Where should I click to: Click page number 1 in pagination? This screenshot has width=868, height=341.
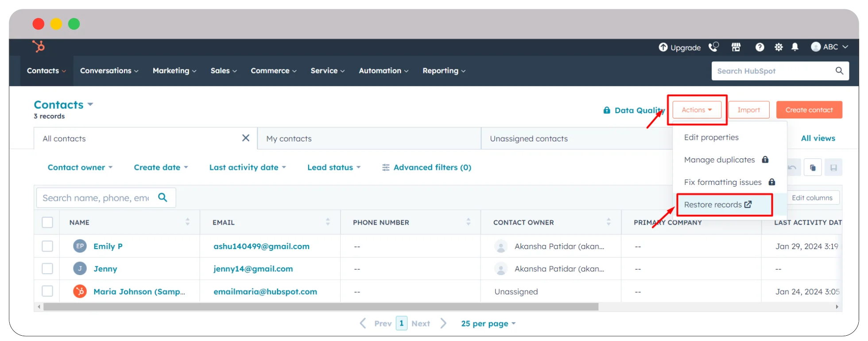401,323
